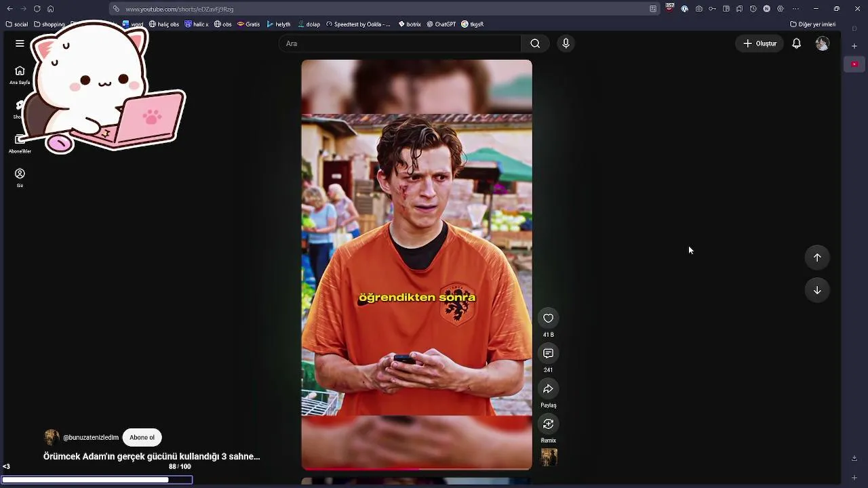Image resolution: width=868 pixels, height=488 pixels.
Task: Share the Short via Paylaş icon
Action: click(548, 388)
